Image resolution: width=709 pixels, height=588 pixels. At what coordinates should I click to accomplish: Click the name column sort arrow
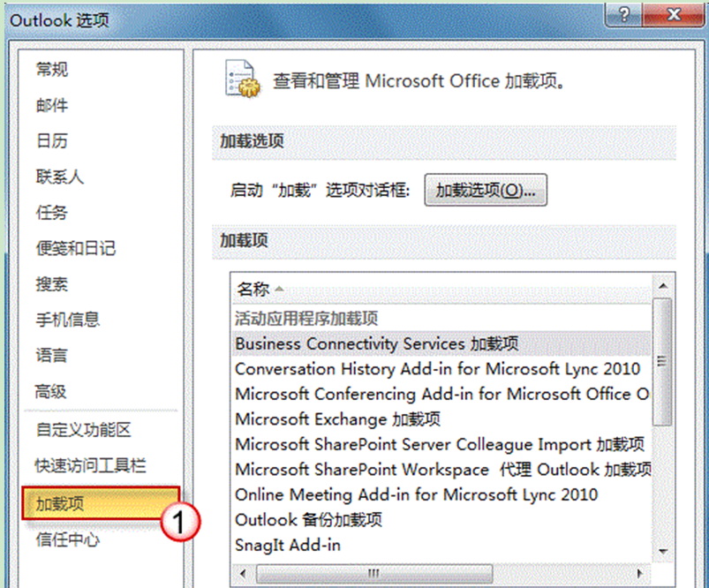tap(280, 290)
